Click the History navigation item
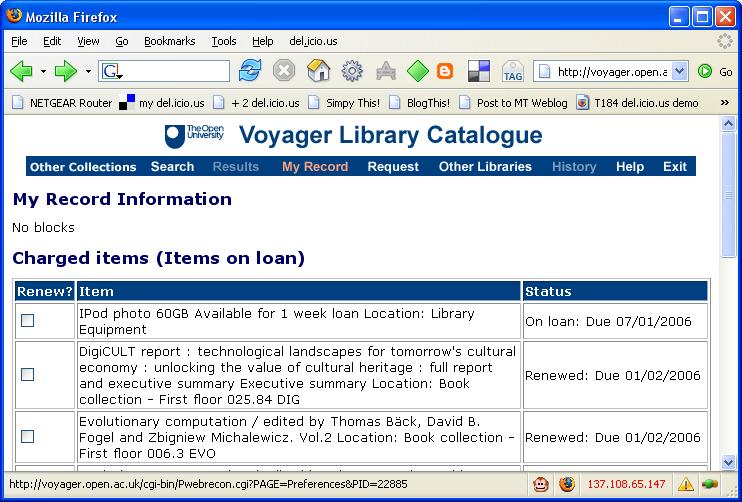Screen dimensions: 742x502 (x=574, y=167)
